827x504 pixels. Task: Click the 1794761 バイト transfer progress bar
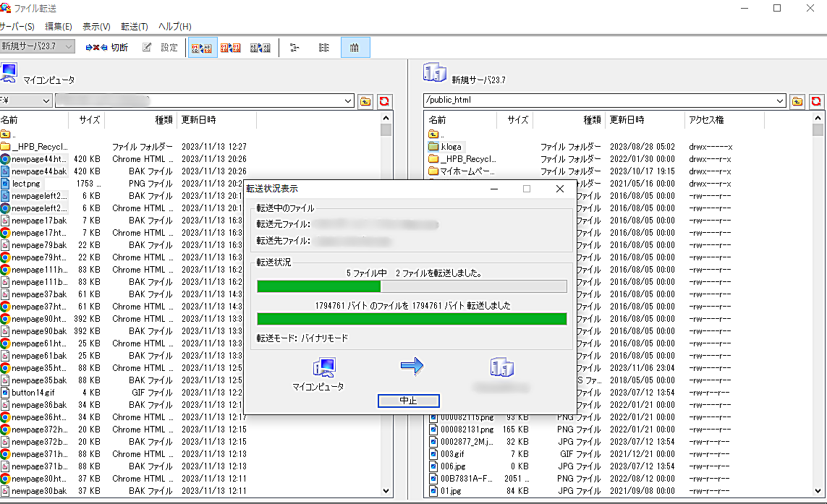(412, 319)
